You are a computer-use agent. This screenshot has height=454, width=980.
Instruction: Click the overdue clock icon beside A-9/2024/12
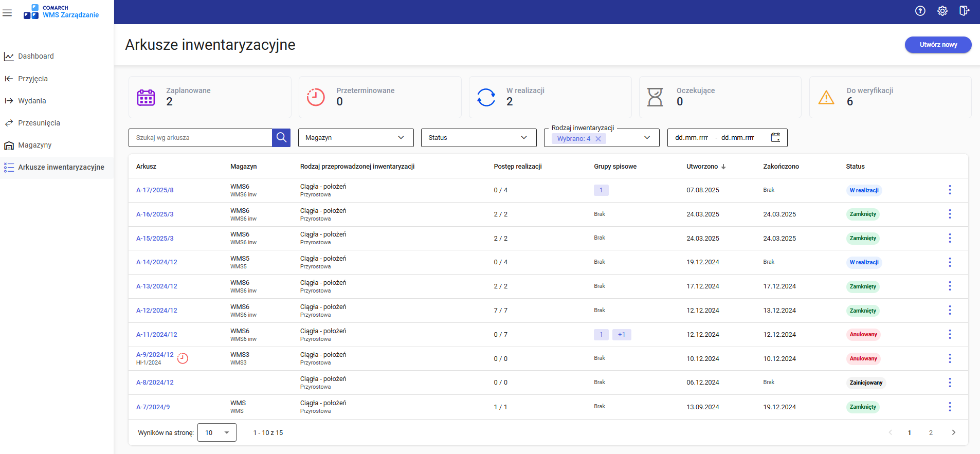coord(183,358)
